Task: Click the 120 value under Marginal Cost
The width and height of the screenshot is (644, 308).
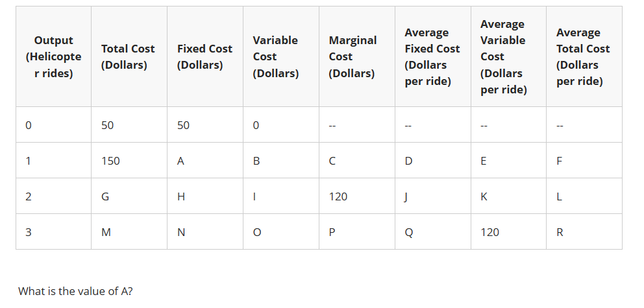Action: (338, 196)
